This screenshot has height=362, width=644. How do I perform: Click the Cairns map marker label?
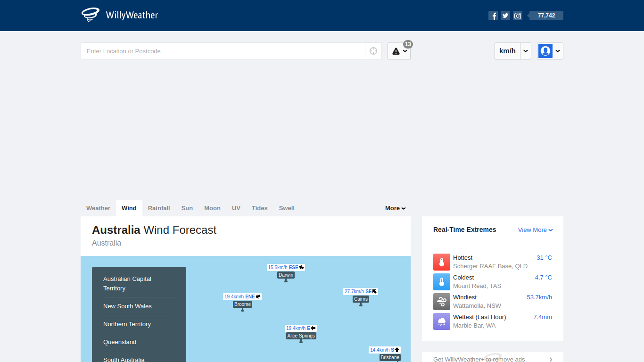tap(361, 299)
